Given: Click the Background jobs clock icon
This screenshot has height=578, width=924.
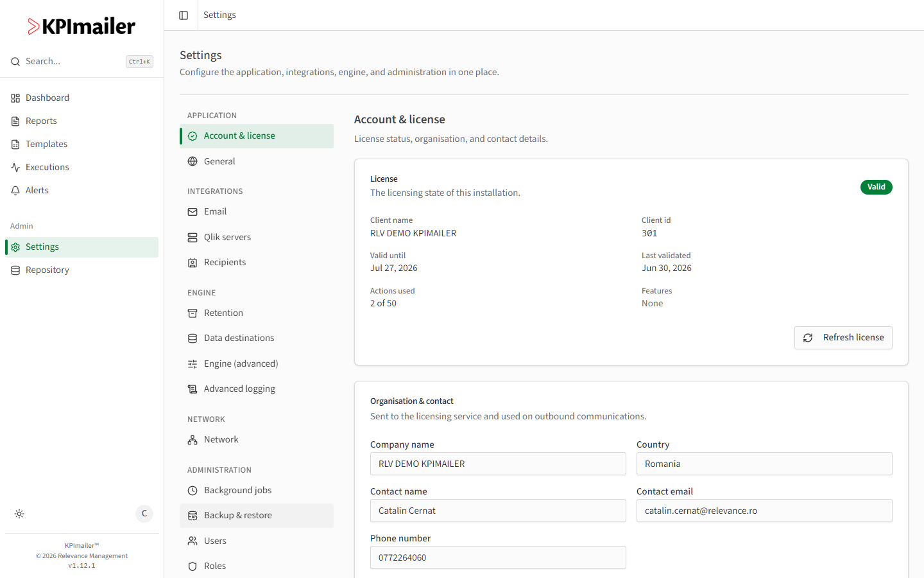Looking at the screenshot, I should (193, 491).
